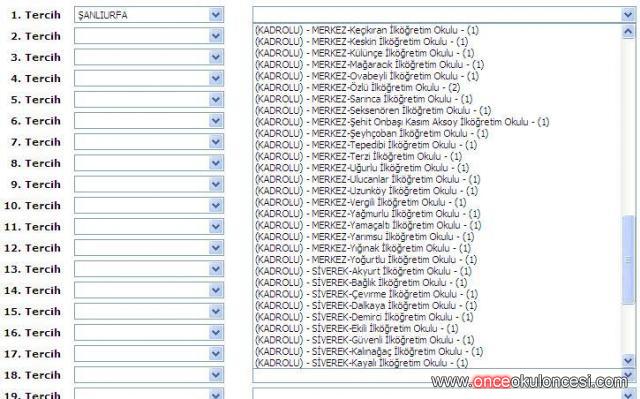Select MERKEZ-Sarınca İlköğretim Okulu
Screen dimensions: 640x399
tap(363, 99)
